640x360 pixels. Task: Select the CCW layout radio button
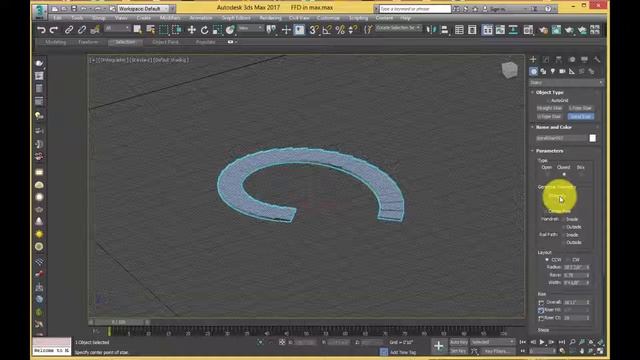point(547,260)
